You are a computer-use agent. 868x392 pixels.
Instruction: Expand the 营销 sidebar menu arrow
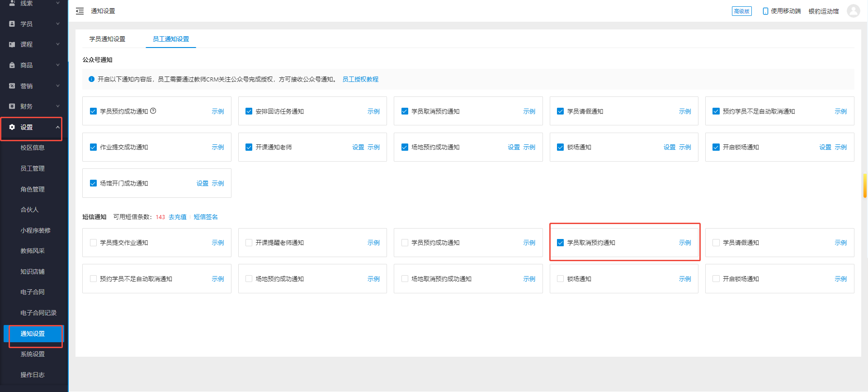click(x=58, y=86)
